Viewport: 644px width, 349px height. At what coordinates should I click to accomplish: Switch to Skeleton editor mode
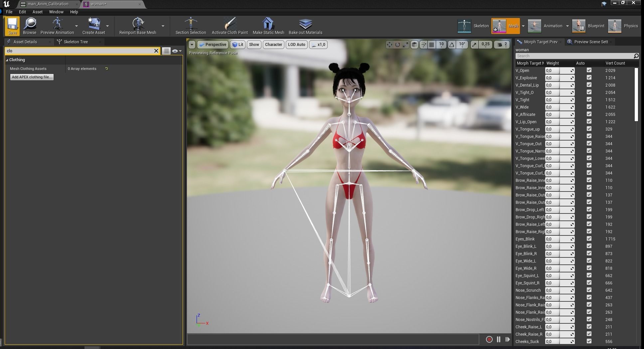coord(473,26)
